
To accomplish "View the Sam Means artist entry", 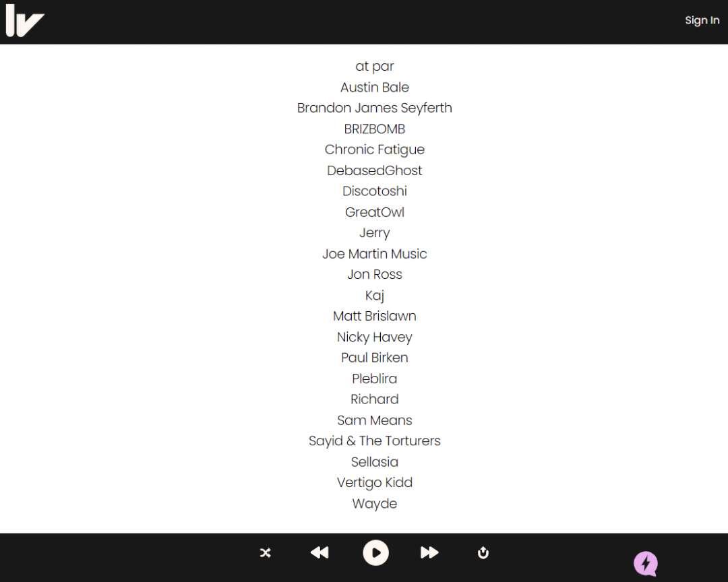I will pos(375,420).
